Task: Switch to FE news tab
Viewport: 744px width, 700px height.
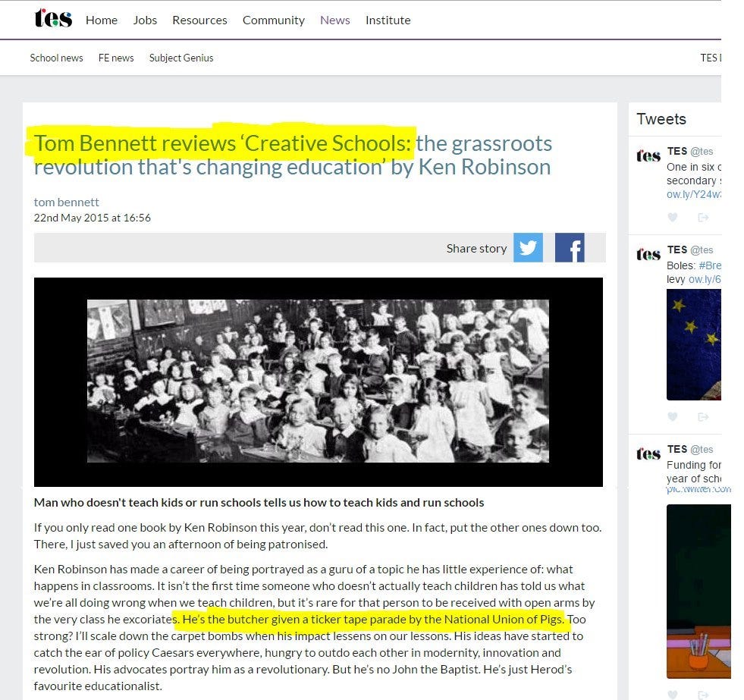Action: point(116,58)
